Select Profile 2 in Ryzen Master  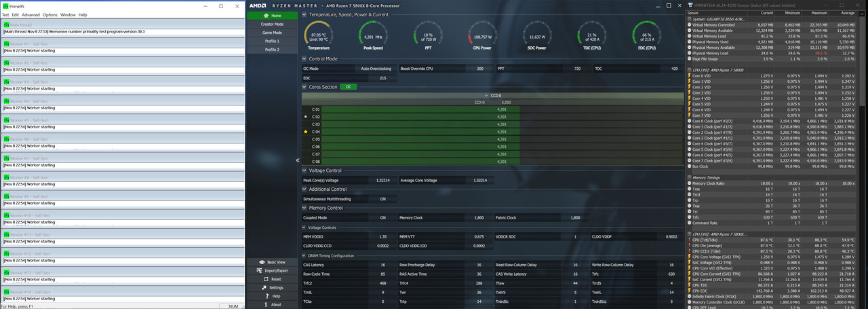pyautogui.click(x=272, y=50)
